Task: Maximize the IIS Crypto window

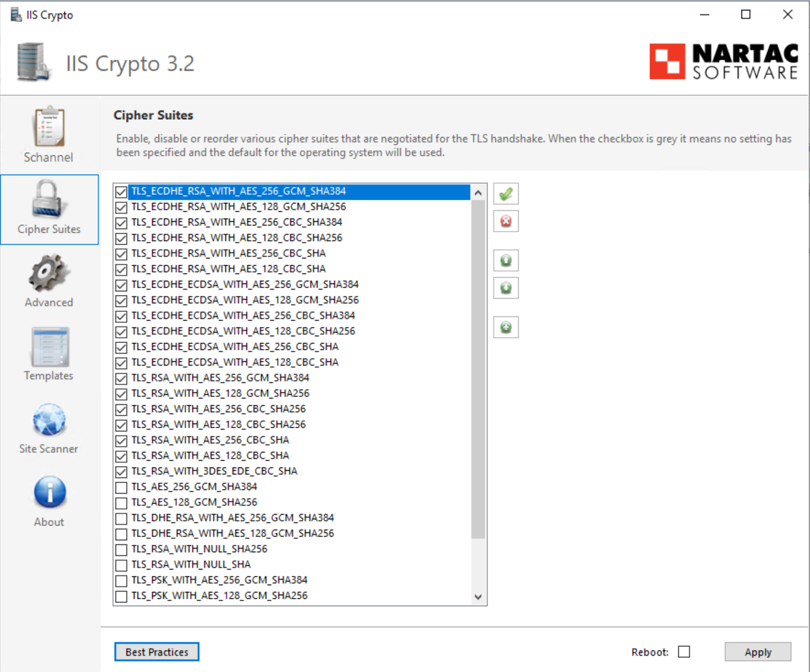Action: coord(746,15)
